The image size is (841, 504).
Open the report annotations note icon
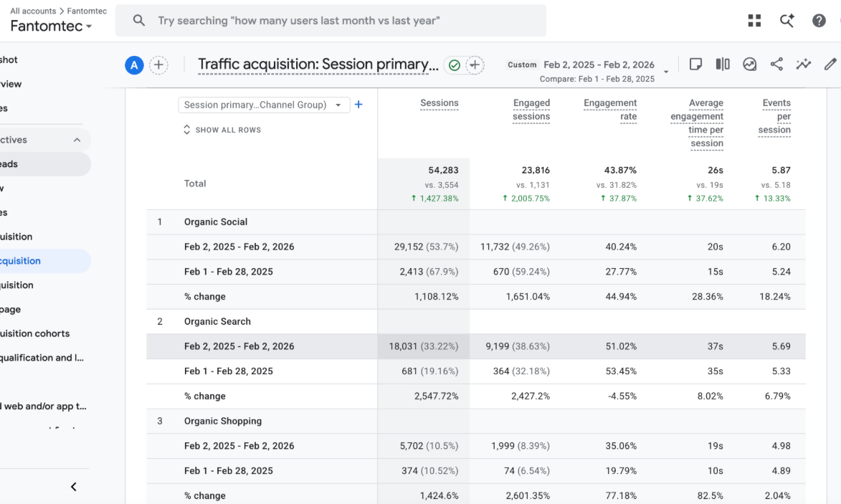[695, 65]
